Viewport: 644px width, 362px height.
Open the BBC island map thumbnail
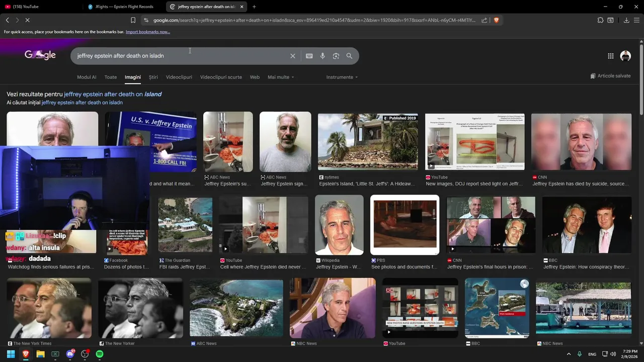[x=497, y=307]
